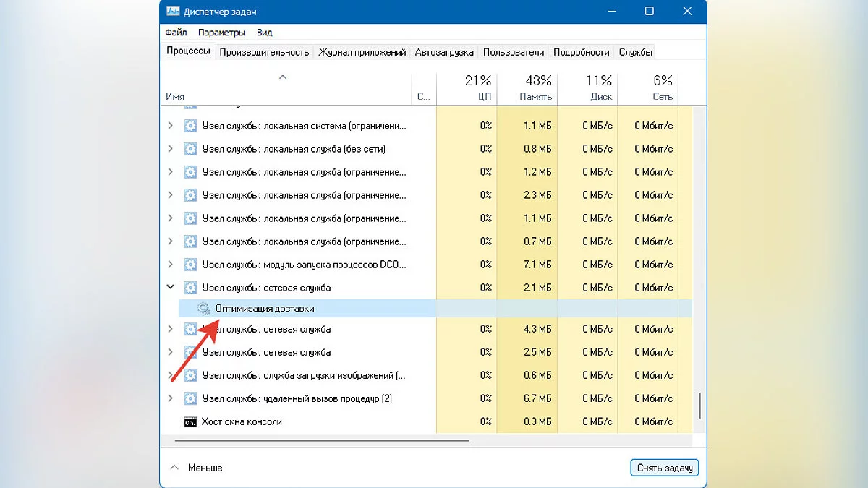Open the 'Параметры' menu

221,33
